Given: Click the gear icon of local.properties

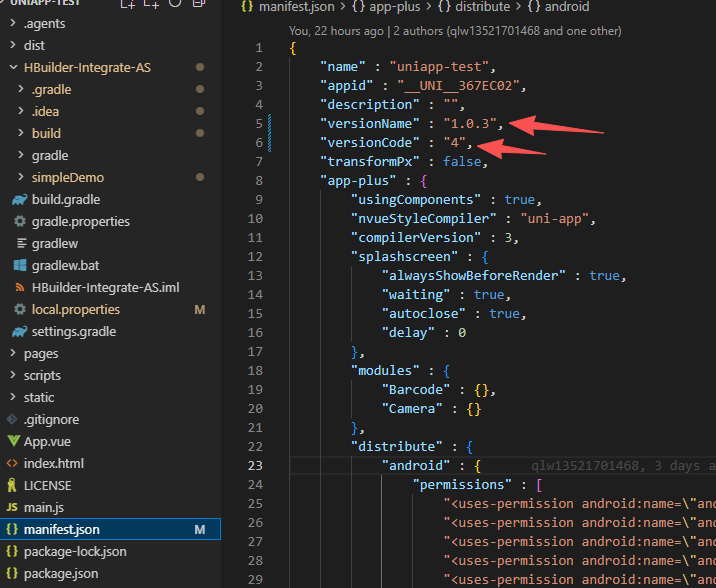Looking at the screenshot, I should 20,310.
